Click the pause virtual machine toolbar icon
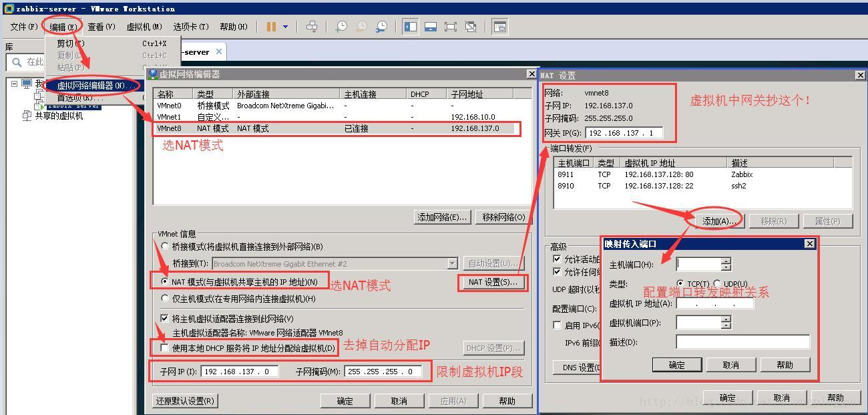868x415 pixels. pyautogui.click(x=271, y=27)
